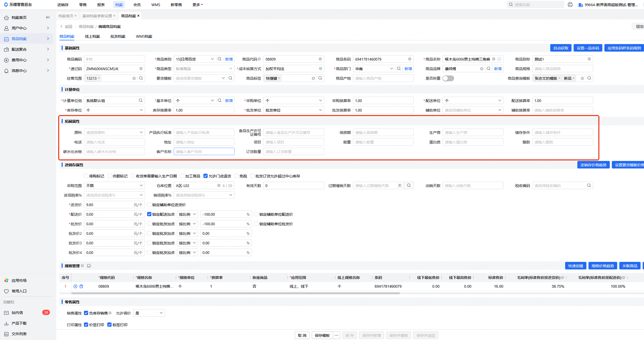Click delete trash icon in specification row
This screenshot has height=340, width=644.
(81, 286)
